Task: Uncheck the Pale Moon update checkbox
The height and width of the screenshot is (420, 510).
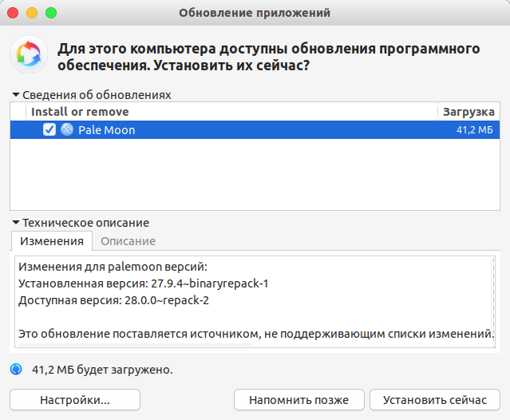Action: (49, 129)
